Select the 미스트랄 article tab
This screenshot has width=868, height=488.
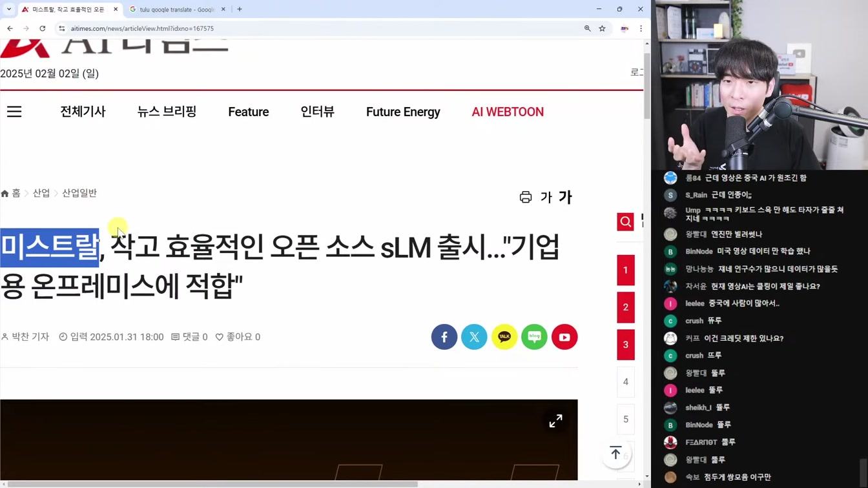pyautogui.click(x=68, y=10)
